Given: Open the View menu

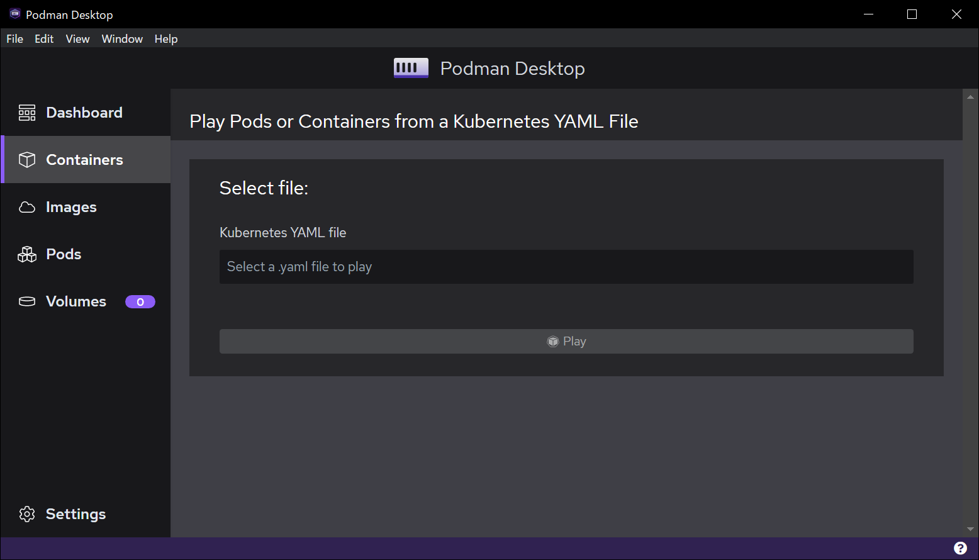Looking at the screenshot, I should coord(77,39).
